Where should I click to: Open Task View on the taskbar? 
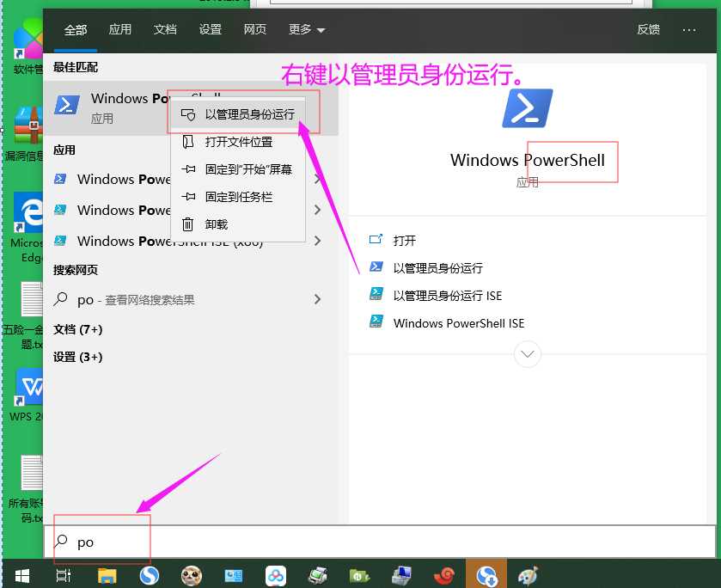[x=64, y=575]
